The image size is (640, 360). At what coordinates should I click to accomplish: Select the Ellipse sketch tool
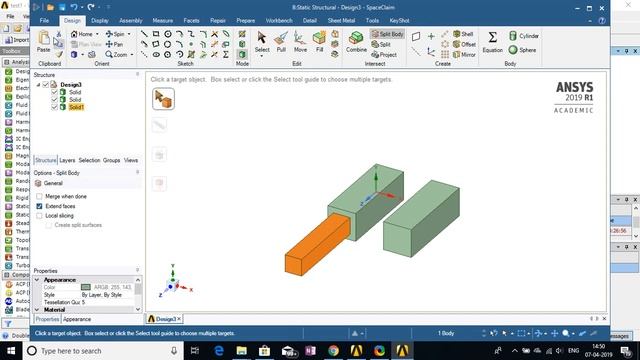pyautogui.click(x=156, y=54)
